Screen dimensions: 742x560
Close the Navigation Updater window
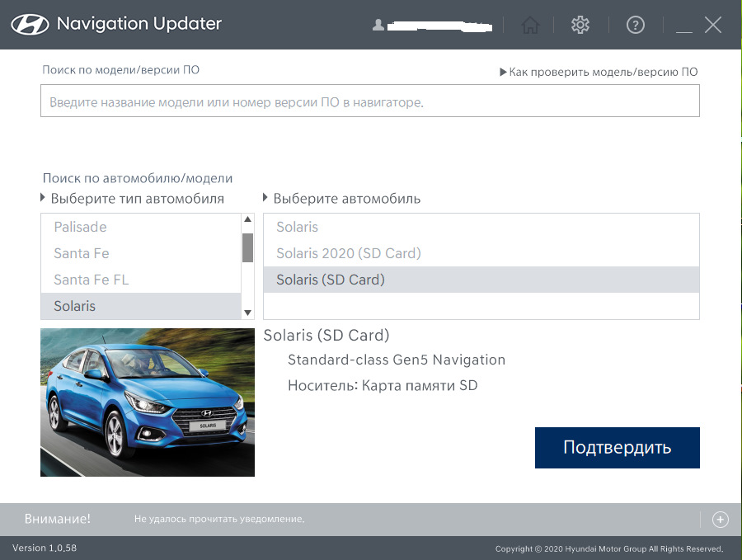pos(712,25)
